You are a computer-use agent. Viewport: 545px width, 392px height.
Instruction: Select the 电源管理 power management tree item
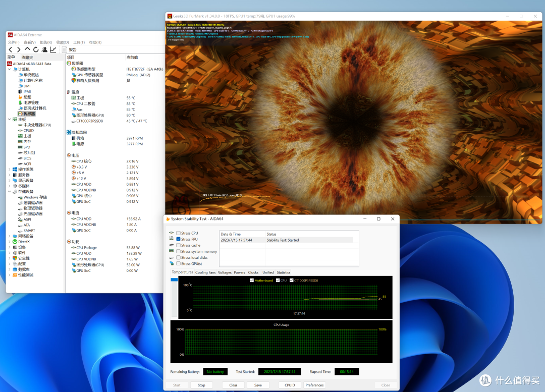click(28, 103)
